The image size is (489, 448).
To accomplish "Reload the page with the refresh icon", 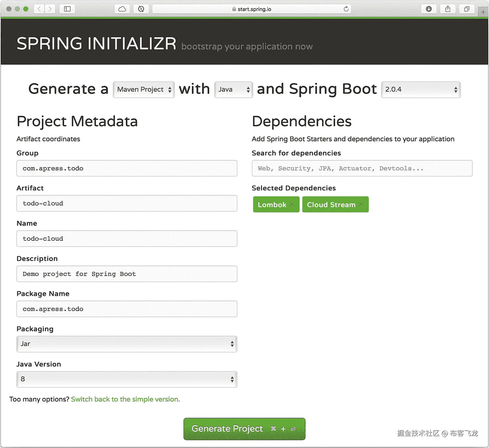I will pyautogui.click(x=346, y=9).
